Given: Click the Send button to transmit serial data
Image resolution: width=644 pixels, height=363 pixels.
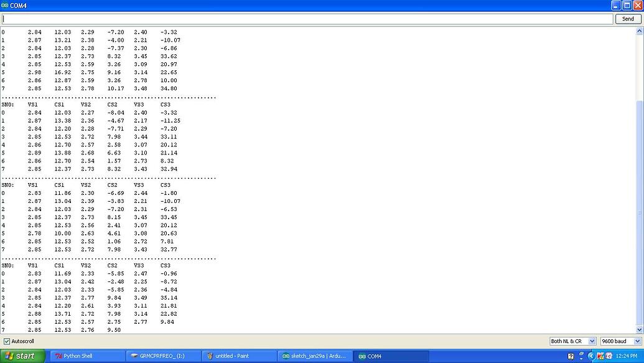Looking at the screenshot, I should click(x=627, y=18).
